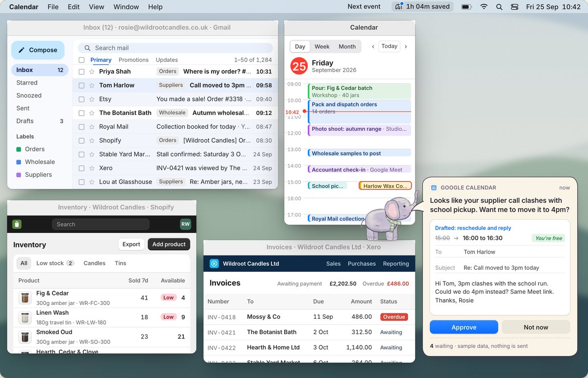Open the Edit menu in menu bar
The image size is (588, 378).
(73, 7)
